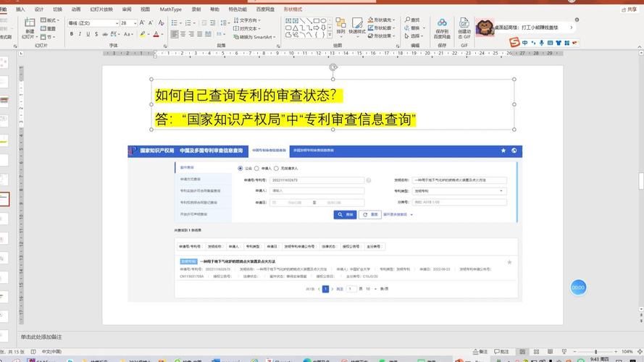
Task: Click the Find (查找) icon
Action: 412,20
